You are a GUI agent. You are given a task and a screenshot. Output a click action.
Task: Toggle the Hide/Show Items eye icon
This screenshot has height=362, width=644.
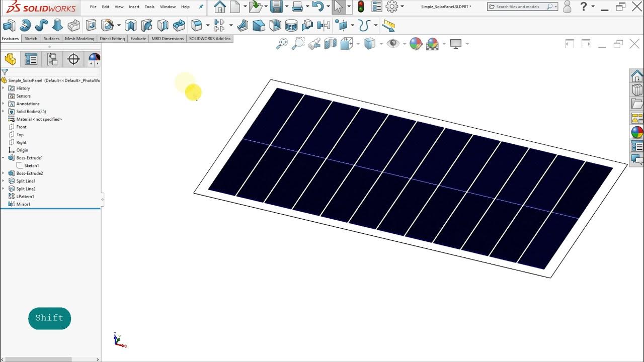(393, 44)
